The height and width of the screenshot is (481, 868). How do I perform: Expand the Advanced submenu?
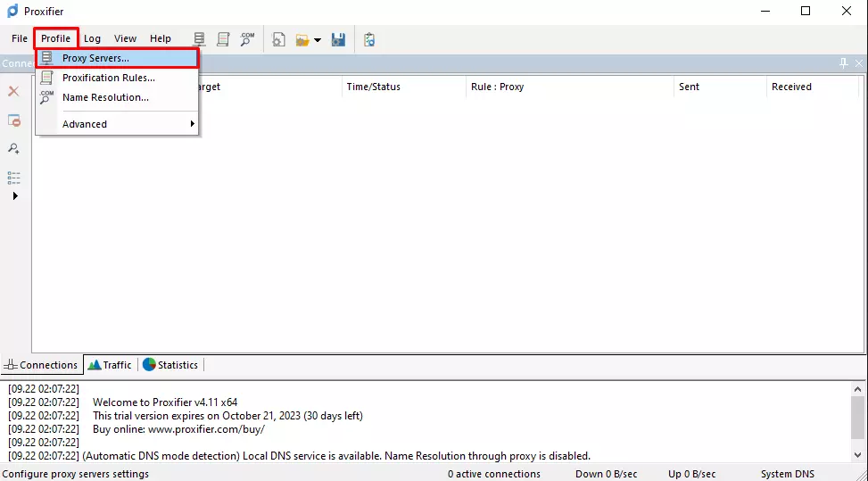[117, 124]
